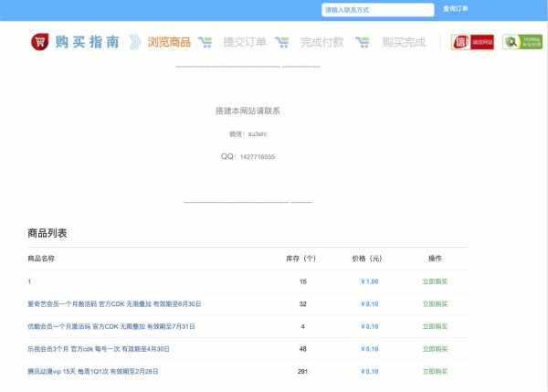This screenshot has width=548, height=392.
Task: Click the ¥1.00 price value
Action: coord(370,281)
